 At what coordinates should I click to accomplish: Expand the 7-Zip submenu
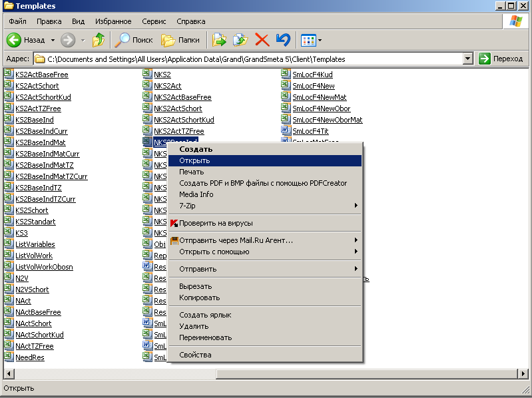(x=266, y=206)
